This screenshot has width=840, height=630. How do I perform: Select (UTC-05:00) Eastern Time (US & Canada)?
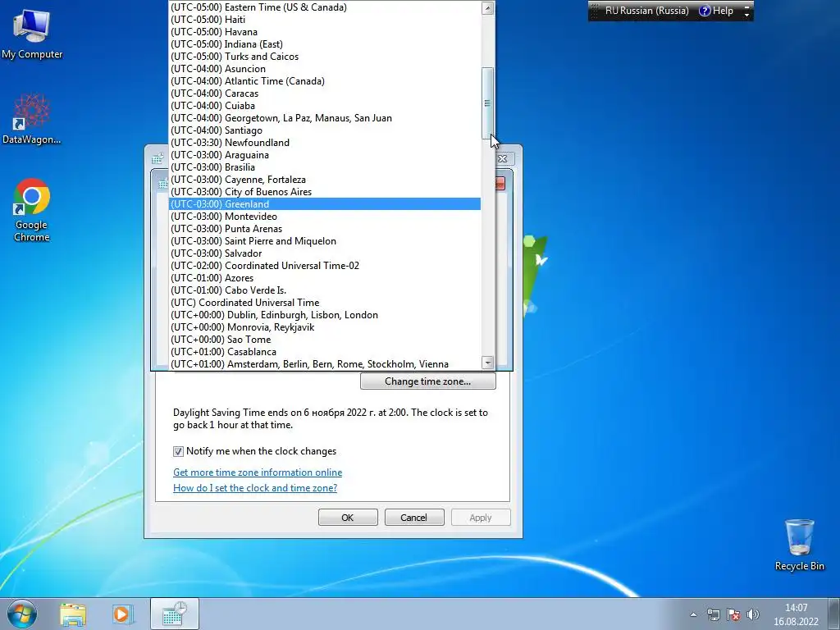pyautogui.click(x=325, y=7)
